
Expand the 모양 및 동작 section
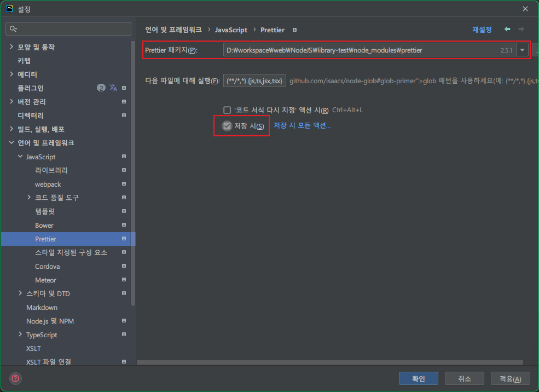(11, 47)
